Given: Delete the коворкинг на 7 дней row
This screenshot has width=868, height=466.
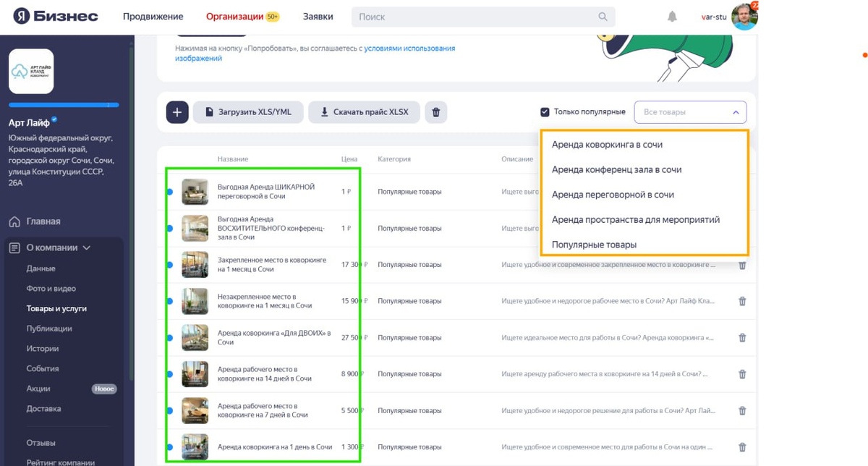Looking at the screenshot, I should pos(742,410).
